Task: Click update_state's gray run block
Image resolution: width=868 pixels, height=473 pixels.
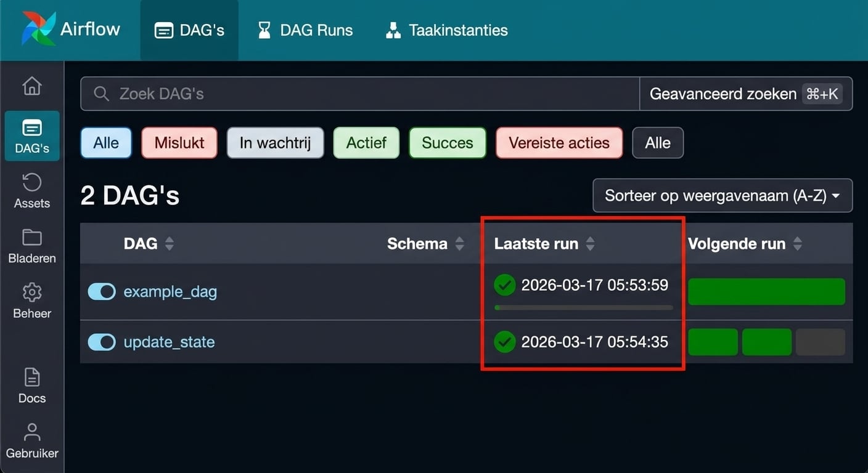Action: pyautogui.click(x=821, y=342)
